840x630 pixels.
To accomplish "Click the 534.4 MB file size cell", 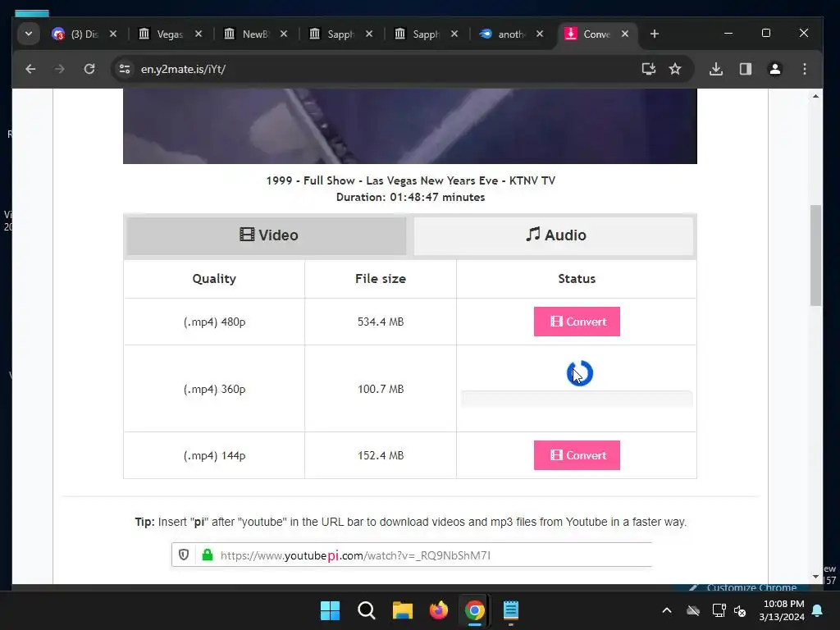I will [x=381, y=322].
